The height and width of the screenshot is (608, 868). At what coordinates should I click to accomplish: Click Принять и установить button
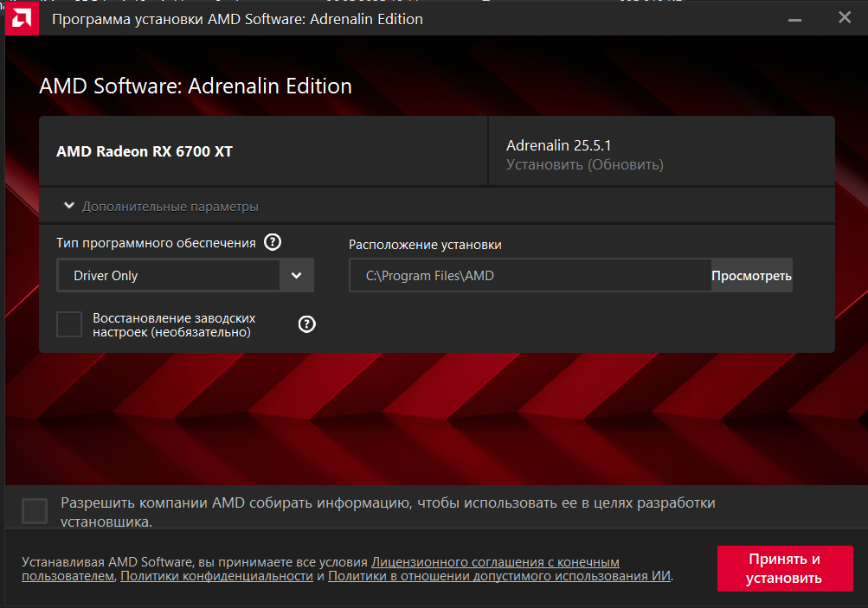coord(785,568)
